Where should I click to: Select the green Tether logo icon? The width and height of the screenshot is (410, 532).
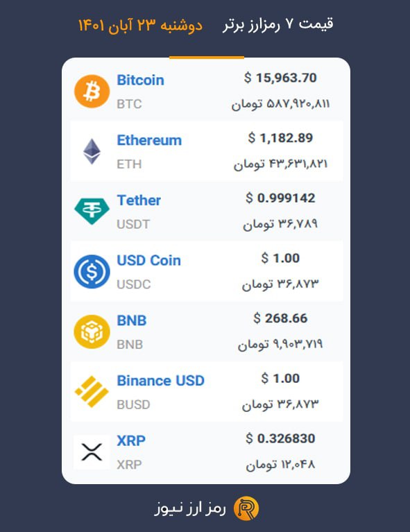click(x=92, y=212)
